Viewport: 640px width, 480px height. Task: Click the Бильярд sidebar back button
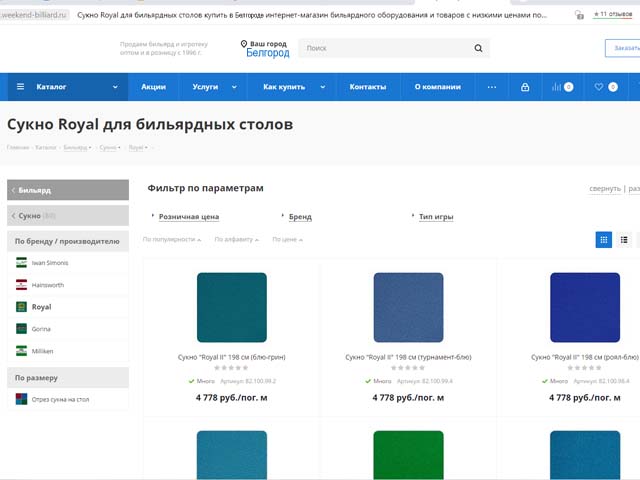[x=68, y=190]
